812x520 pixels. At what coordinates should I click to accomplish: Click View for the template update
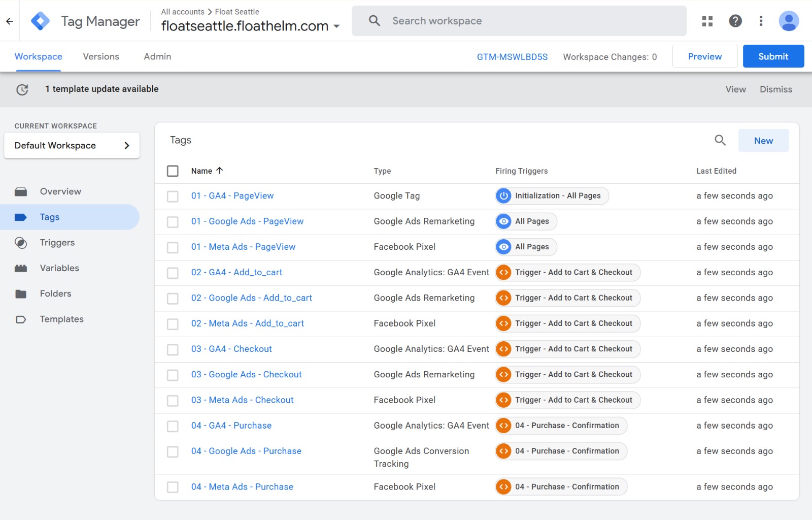pyautogui.click(x=735, y=89)
